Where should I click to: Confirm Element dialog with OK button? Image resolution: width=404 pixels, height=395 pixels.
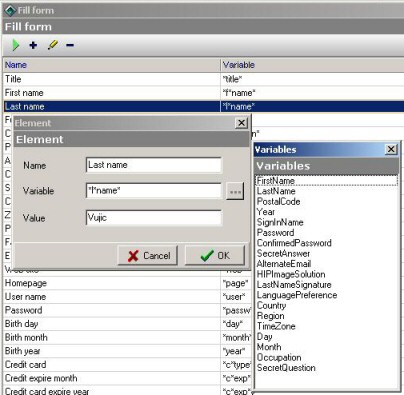215,256
